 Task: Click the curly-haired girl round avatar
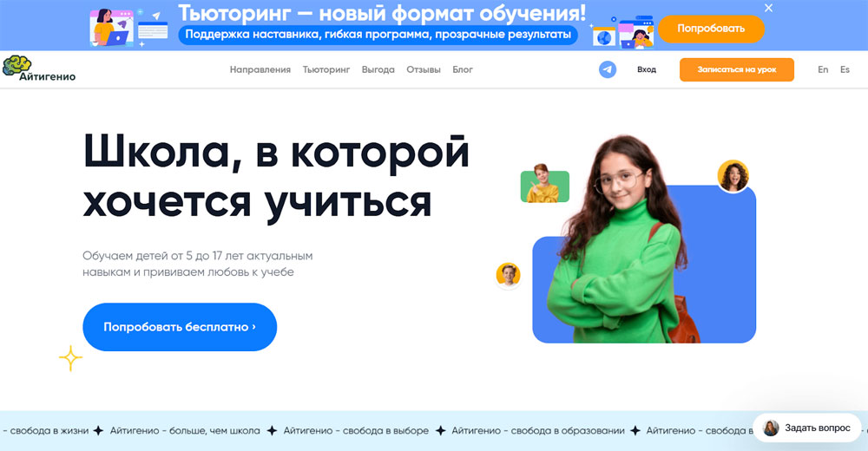733,176
